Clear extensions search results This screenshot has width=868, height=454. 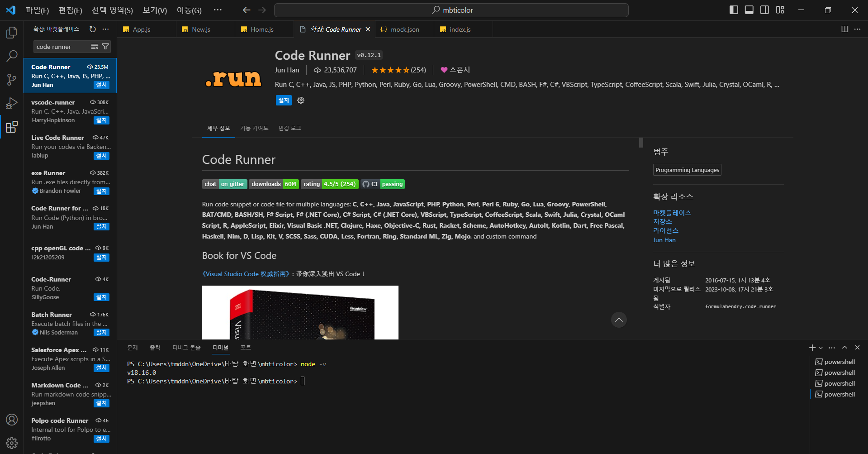pyautogui.click(x=95, y=47)
